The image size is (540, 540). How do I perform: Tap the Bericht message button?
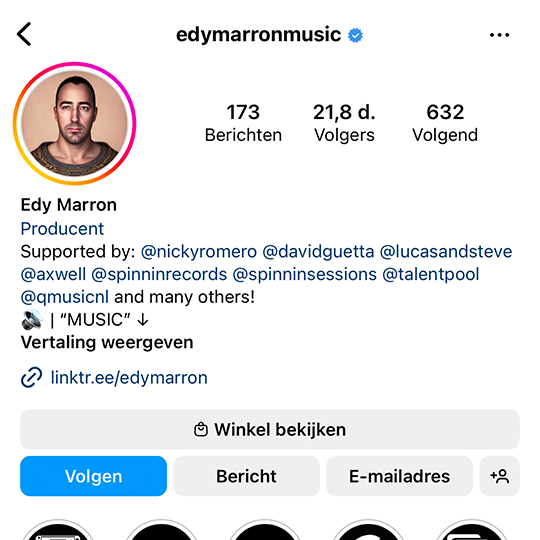tap(246, 476)
